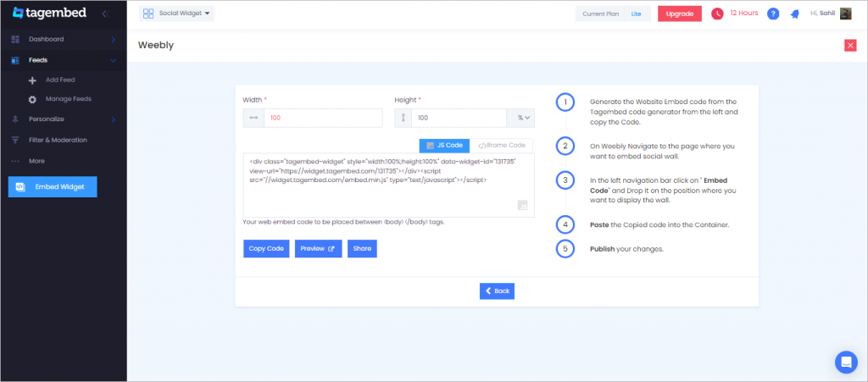
Task: Click the Weebly page heading
Action: (156, 46)
